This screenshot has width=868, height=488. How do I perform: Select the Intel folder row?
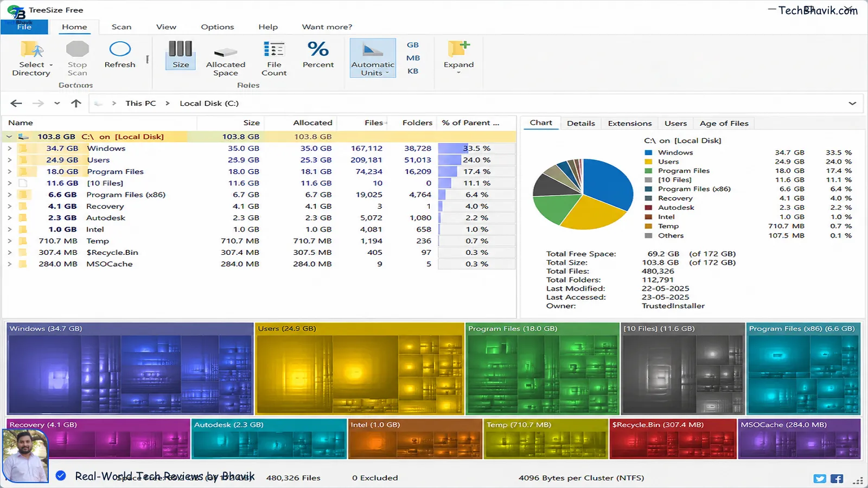tap(259, 229)
